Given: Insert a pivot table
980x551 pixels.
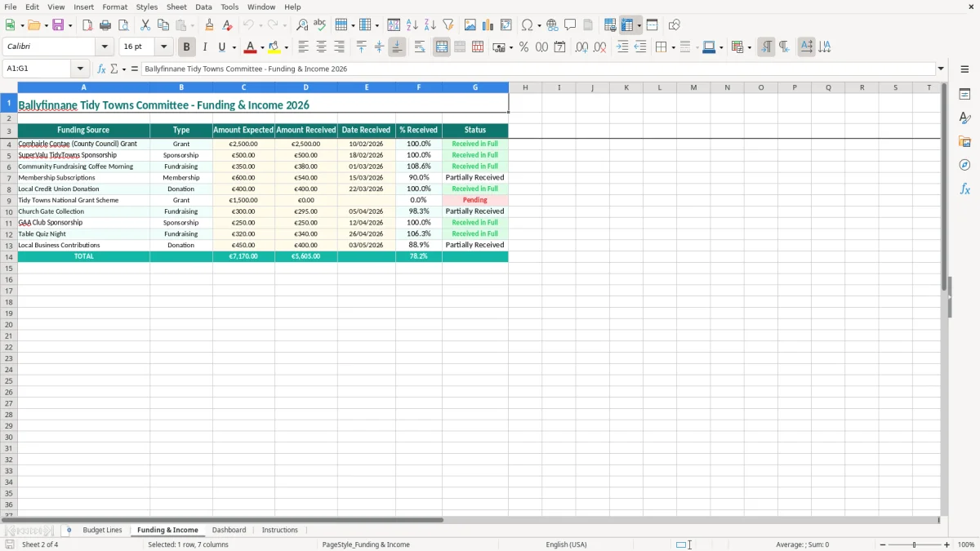Looking at the screenshot, I should click(506, 25).
